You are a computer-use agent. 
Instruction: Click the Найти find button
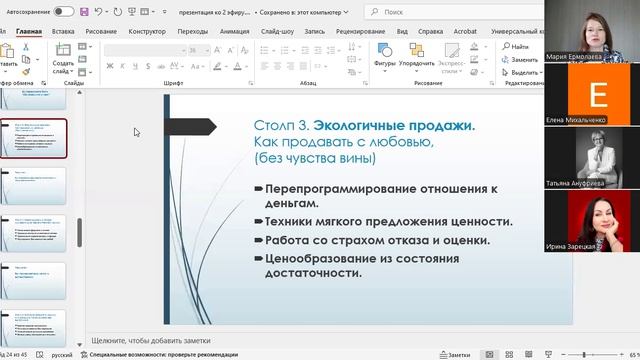[516, 47]
